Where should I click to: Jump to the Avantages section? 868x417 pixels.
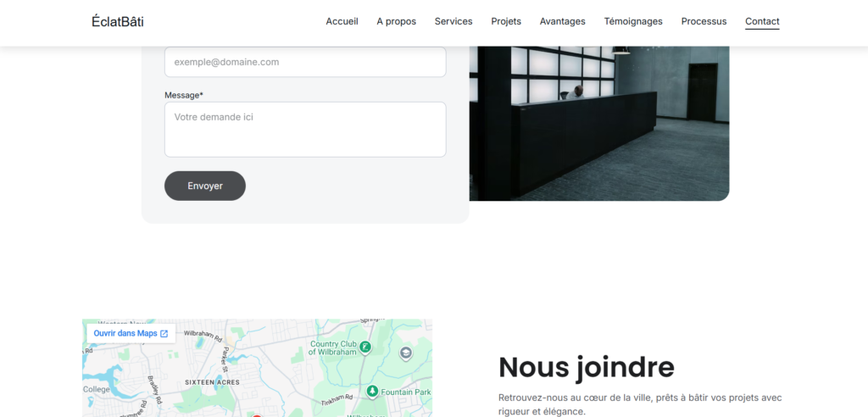pos(562,22)
